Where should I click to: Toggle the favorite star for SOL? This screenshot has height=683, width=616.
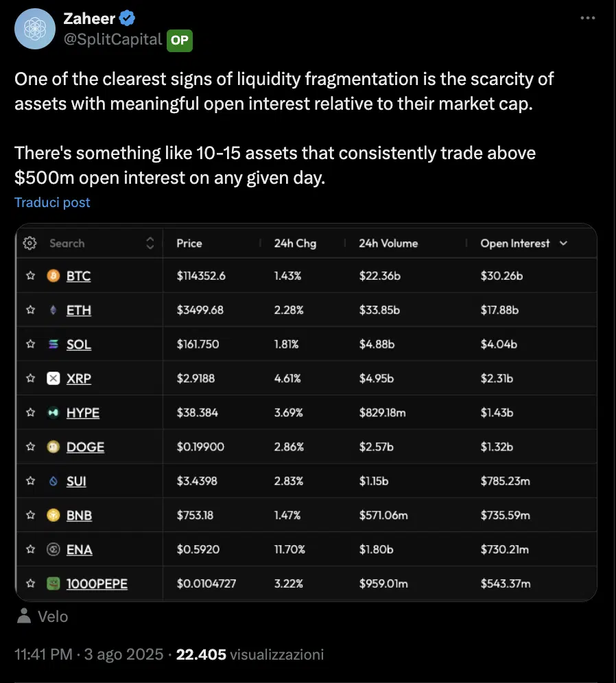(x=30, y=344)
